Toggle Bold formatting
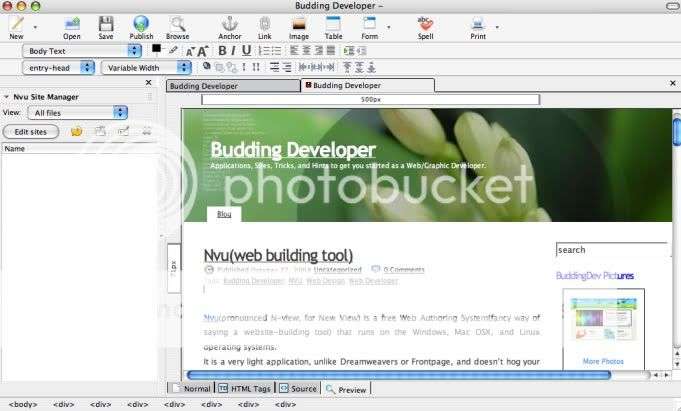 (x=222, y=51)
